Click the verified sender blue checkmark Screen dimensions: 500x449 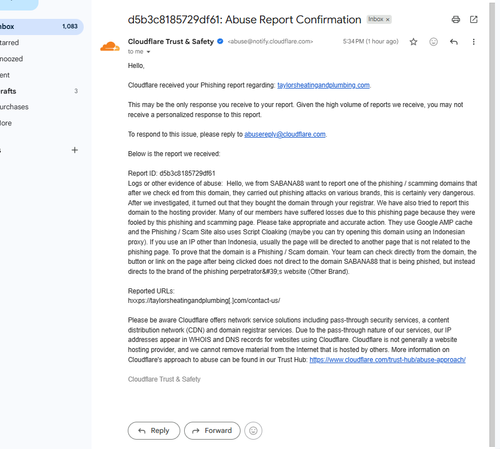pyautogui.click(x=220, y=41)
